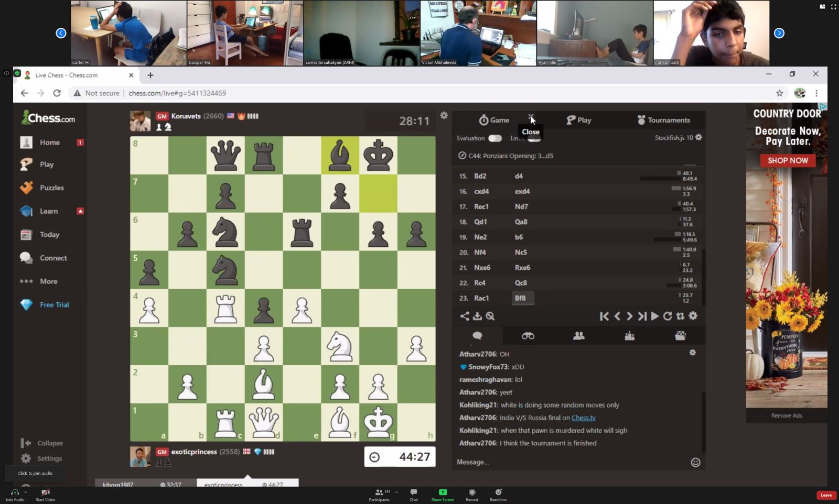Click the Chess.tv link in chat
This screenshot has width=839, height=504.
(x=584, y=418)
